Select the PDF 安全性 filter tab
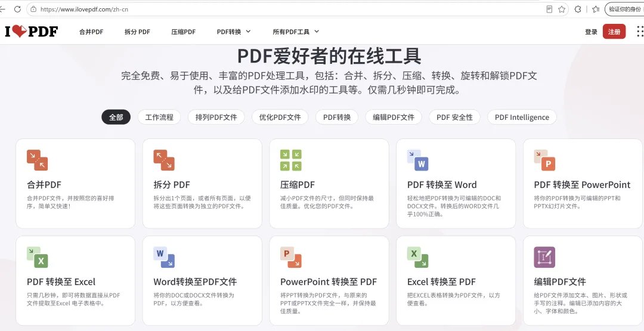The image size is (644, 331). (x=454, y=117)
